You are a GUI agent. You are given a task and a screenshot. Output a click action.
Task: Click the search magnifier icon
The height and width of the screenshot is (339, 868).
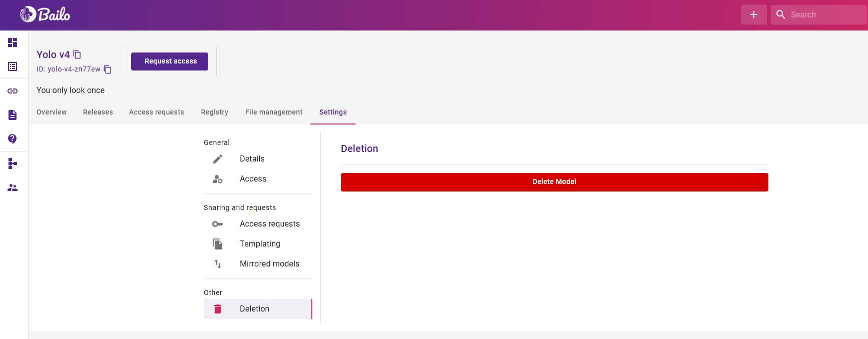tap(780, 14)
